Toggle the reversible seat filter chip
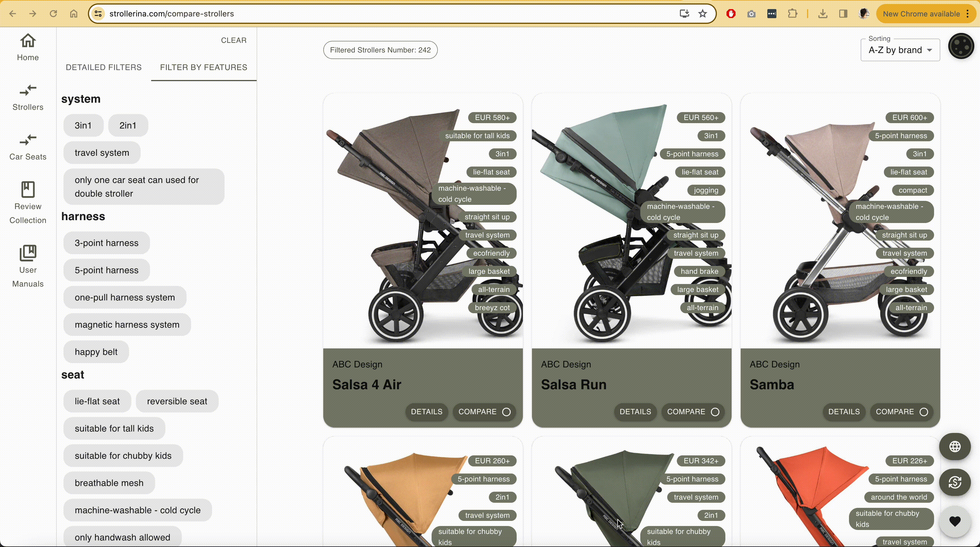Viewport: 980px width, 547px height. point(177,401)
